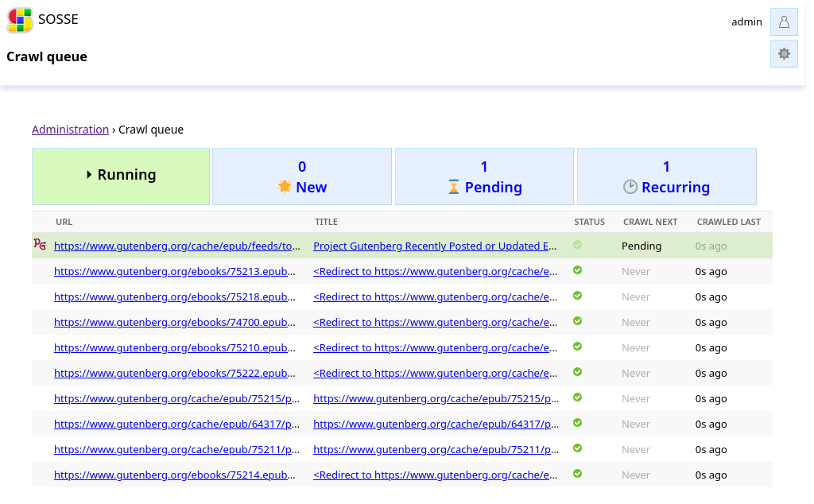The width and height of the screenshot is (814, 504).
Task: Open Project Gutenberg Recently Posted title link
Action: tap(435, 246)
